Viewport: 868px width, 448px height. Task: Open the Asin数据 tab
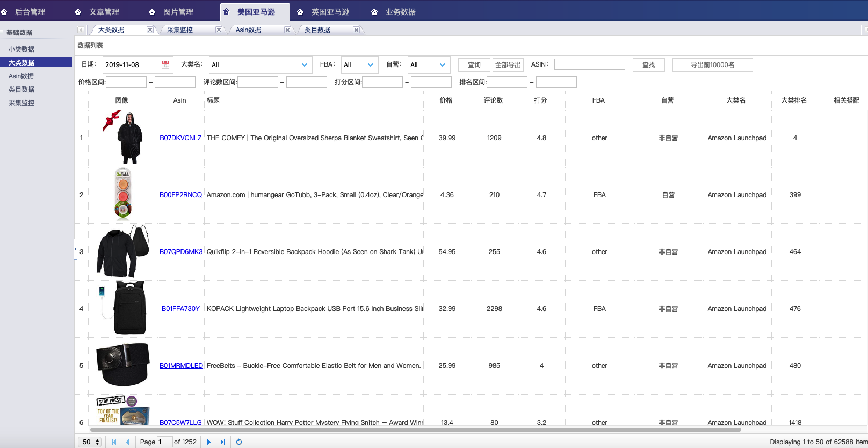point(248,30)
